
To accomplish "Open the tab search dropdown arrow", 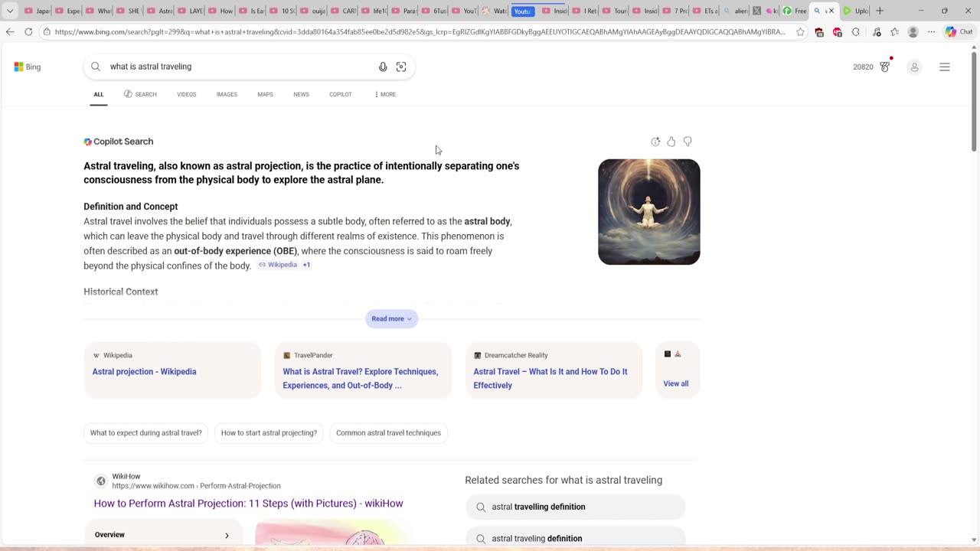I will 10,11.
